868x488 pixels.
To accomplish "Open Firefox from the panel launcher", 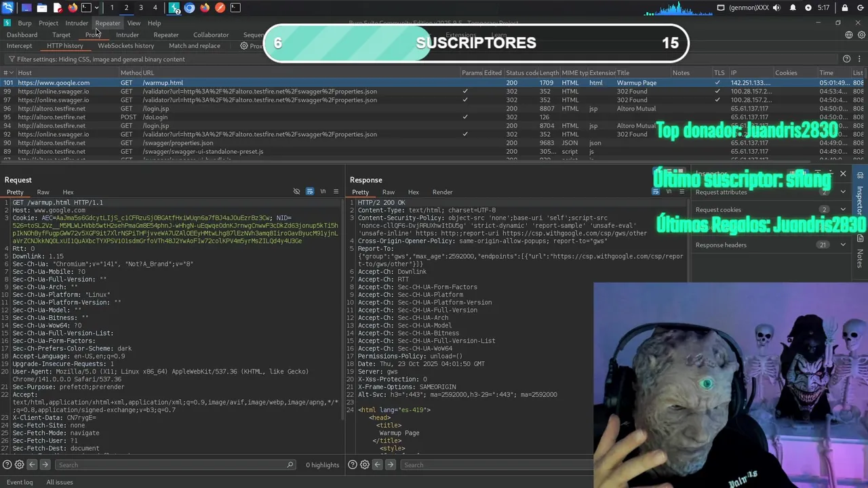I will (73, 7).
